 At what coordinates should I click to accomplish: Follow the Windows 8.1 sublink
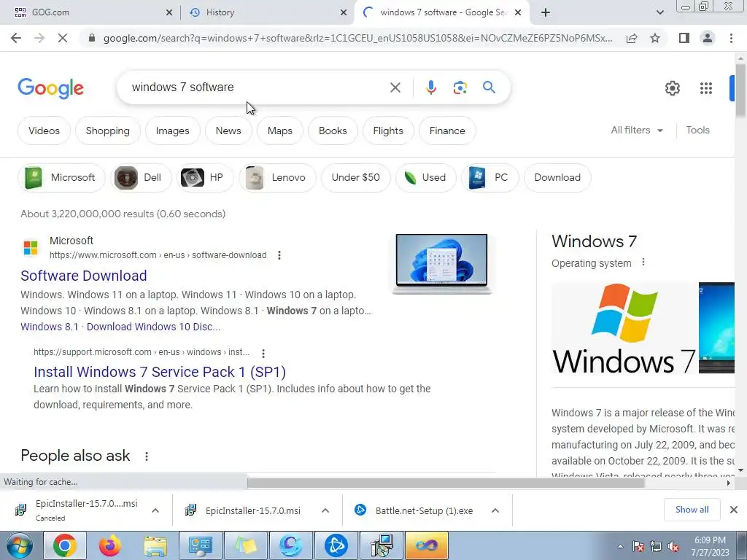[49, 327]
